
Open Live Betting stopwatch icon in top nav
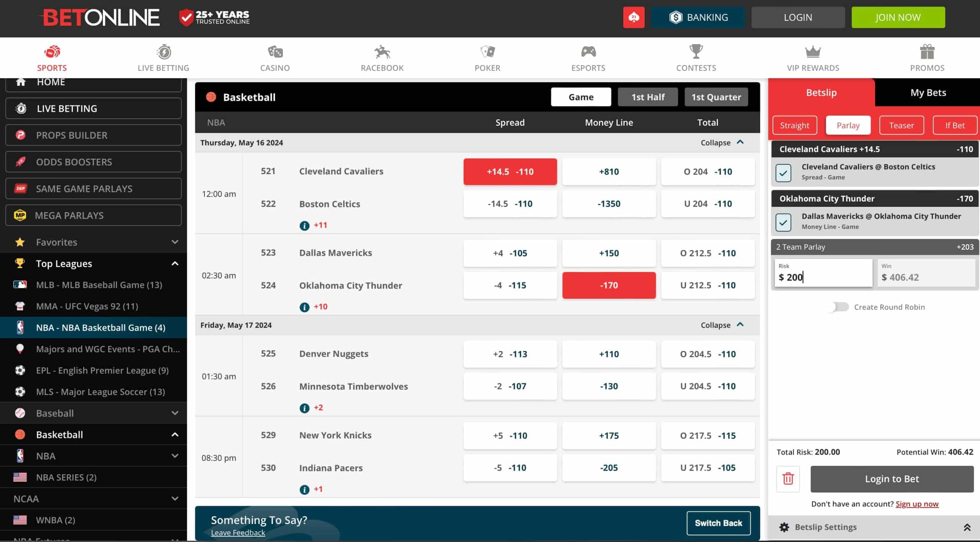[164, 52]
